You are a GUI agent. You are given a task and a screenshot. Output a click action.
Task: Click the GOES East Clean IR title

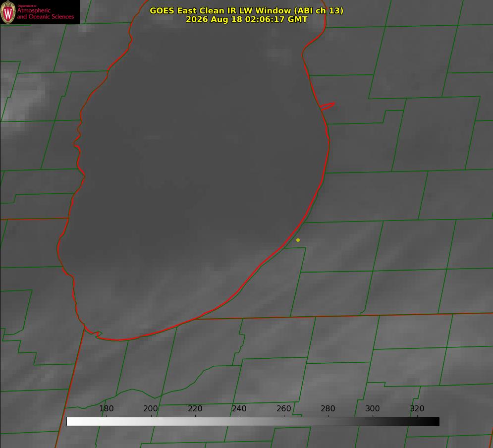click(247, 10)
